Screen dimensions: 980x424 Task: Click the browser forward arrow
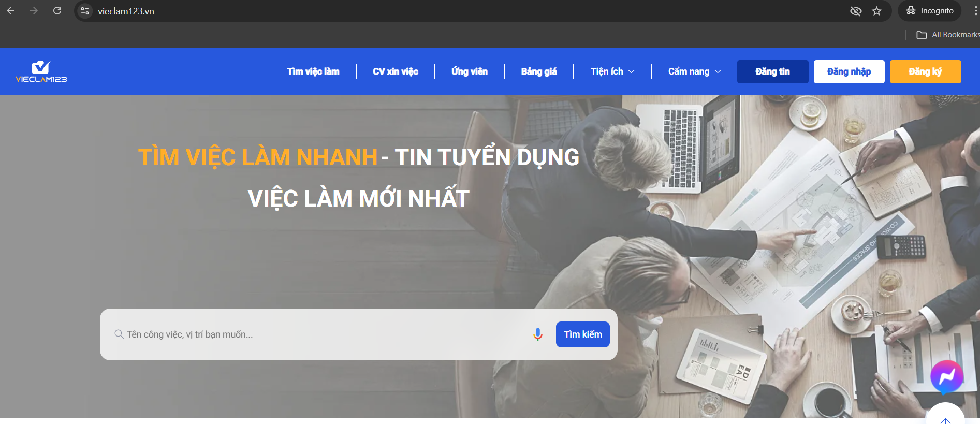(34, 11)
